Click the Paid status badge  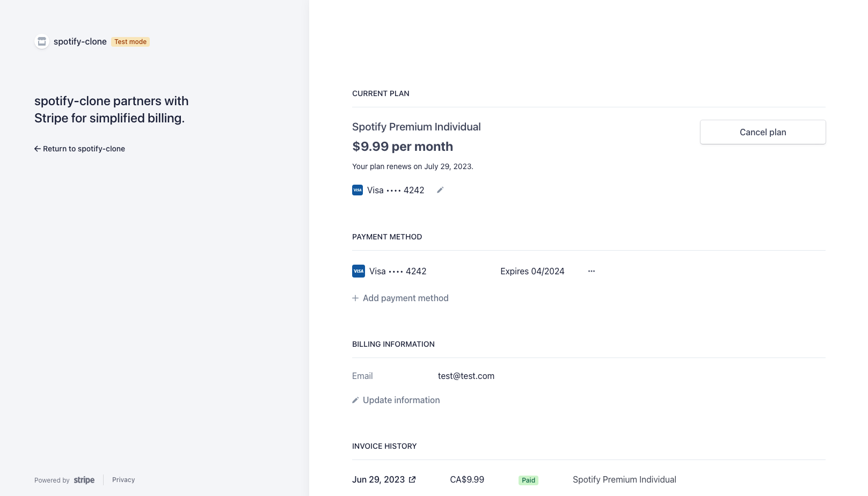click(529, 480)
